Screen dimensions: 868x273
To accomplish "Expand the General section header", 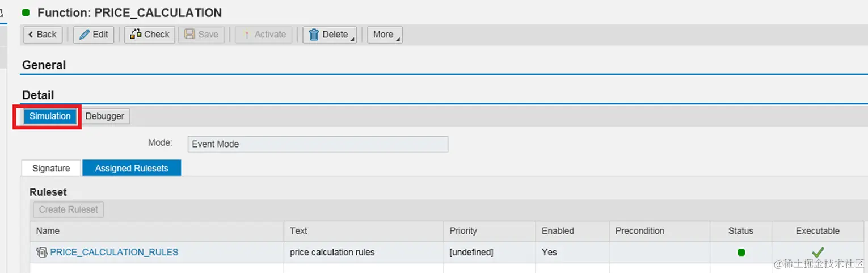I will coord(44,65).
